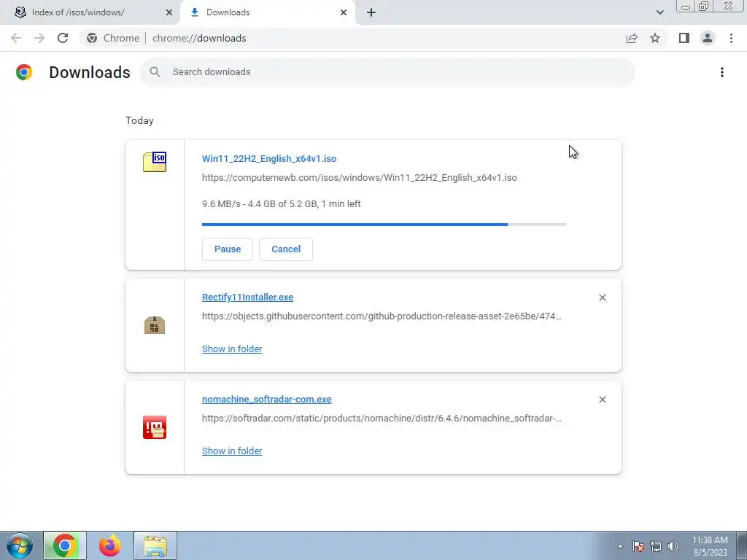Click the network tray icon

coord(656,546)
